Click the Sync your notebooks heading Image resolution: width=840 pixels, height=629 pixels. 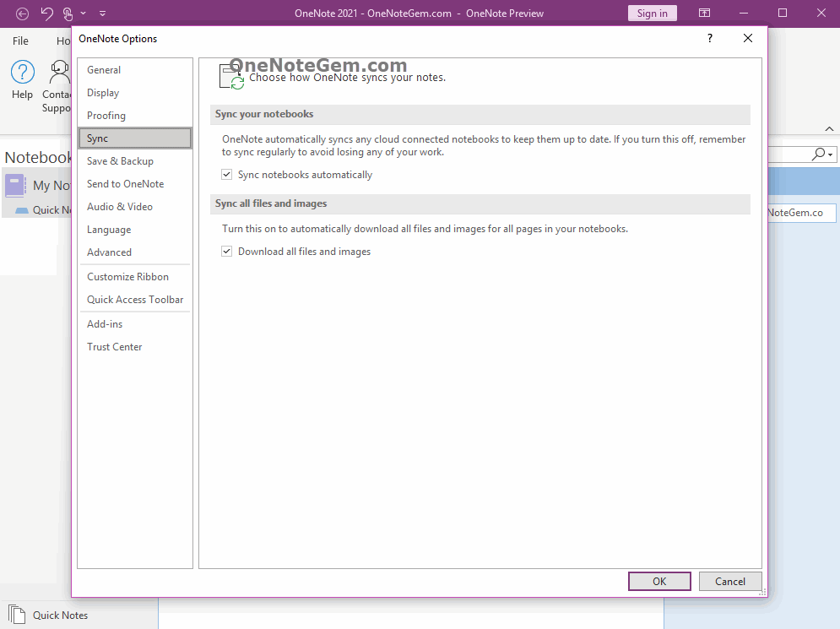[x=264, y=114]
